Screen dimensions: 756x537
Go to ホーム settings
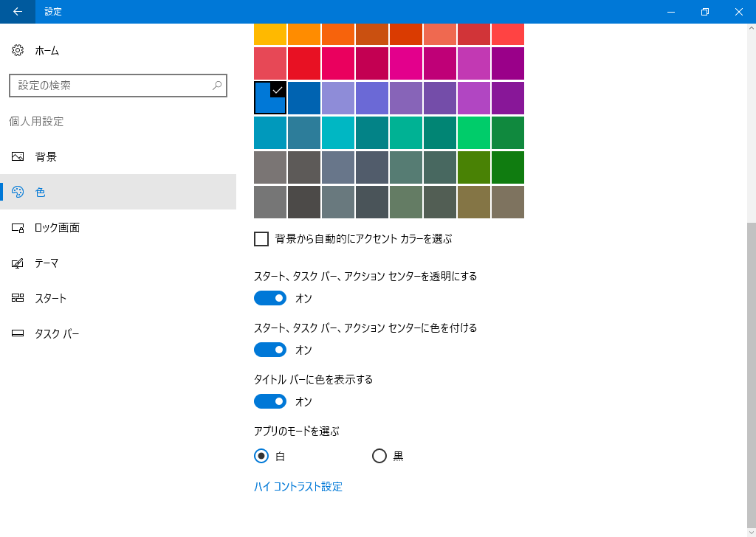click(47, 51)
